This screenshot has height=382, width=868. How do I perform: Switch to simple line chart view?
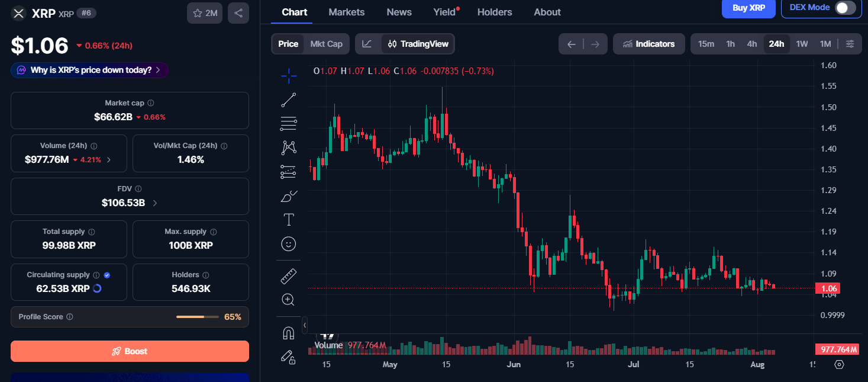click(x=367, y=44)
